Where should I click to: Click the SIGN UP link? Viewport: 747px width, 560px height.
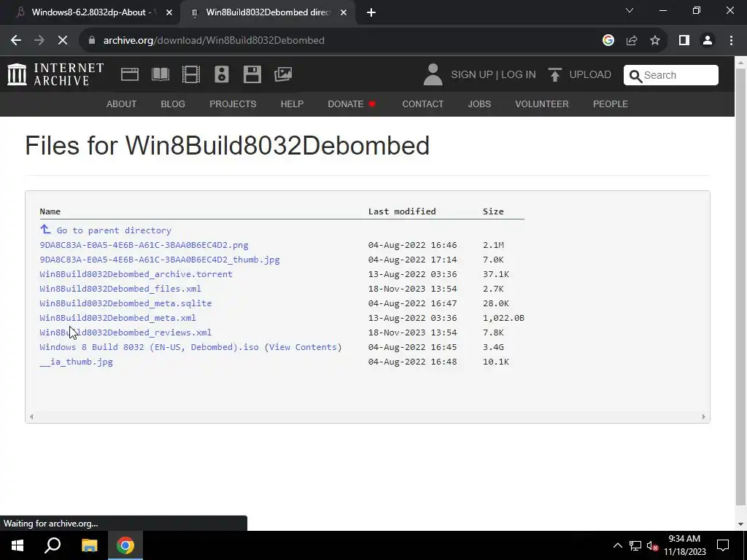pyautogui.click(x=472, y=75)
